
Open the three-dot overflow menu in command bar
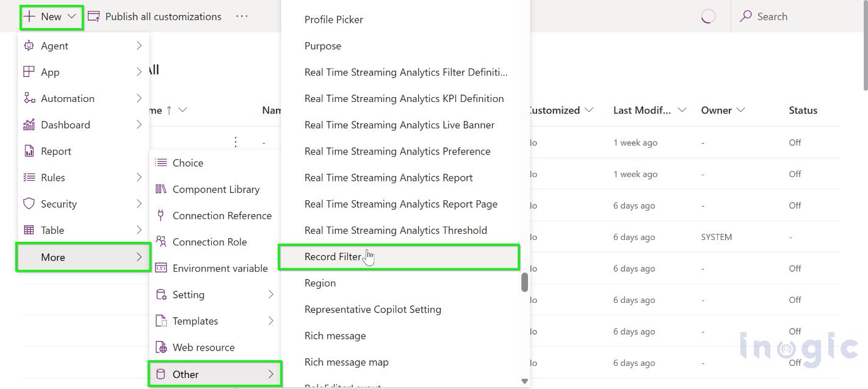(x=242, y=16)
